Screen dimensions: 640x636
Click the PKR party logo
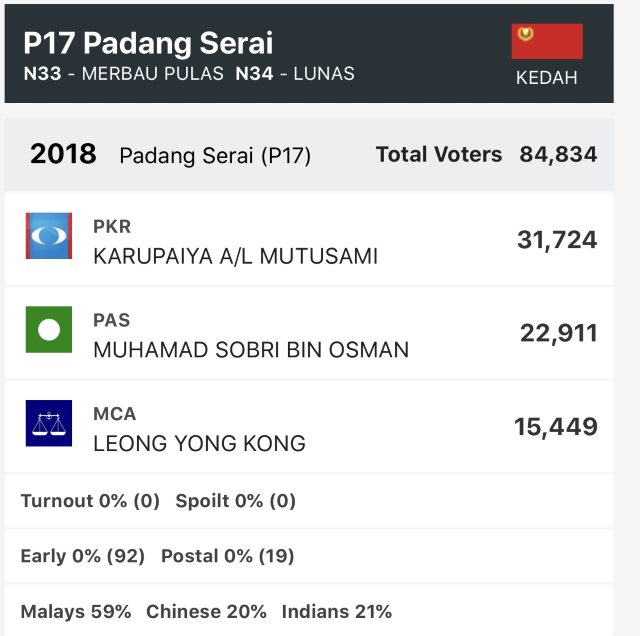[x=49, y=236]
